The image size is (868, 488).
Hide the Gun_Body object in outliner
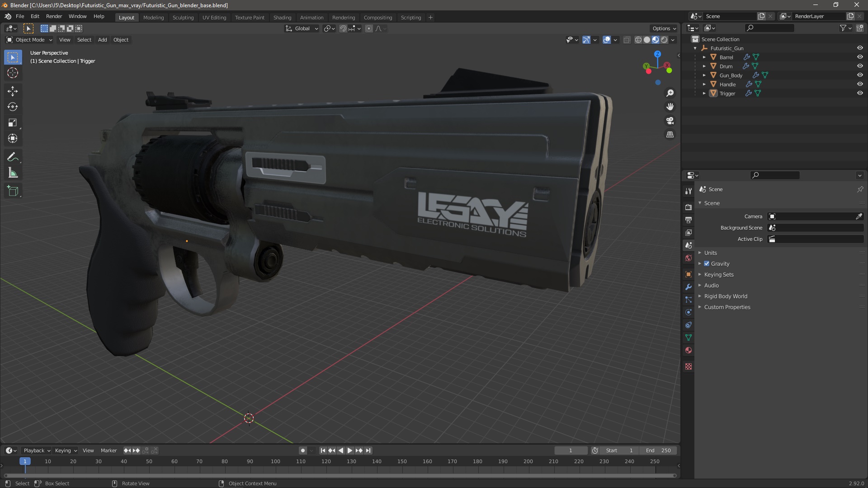(860, 75)
